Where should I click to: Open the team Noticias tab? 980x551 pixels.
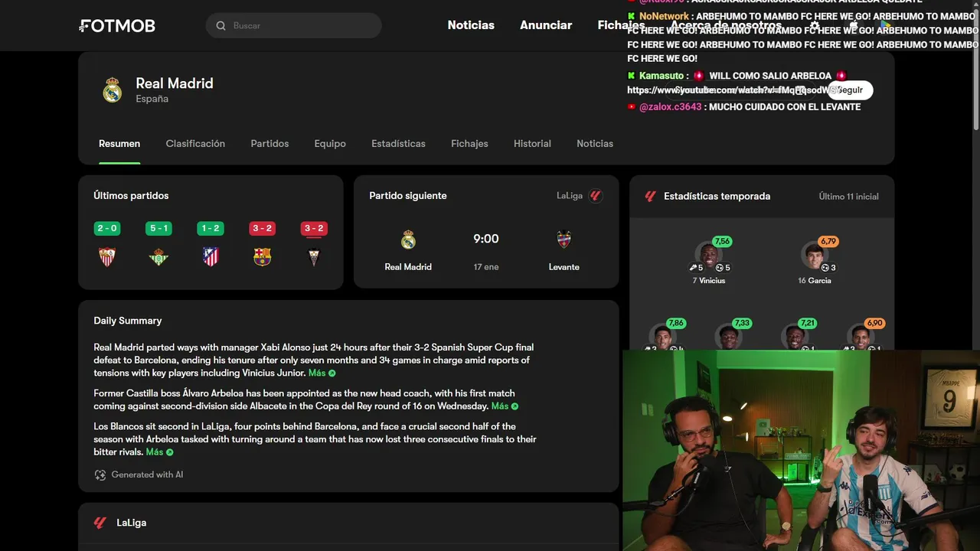(595, 144)
